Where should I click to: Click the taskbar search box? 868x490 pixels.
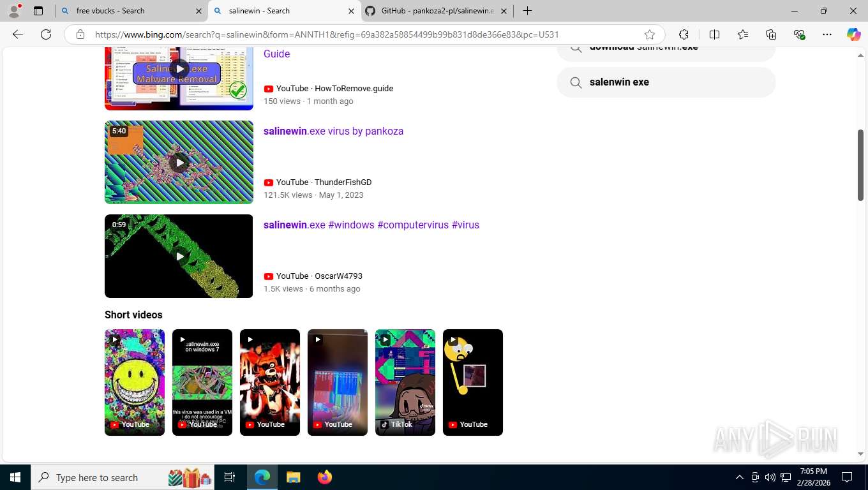(121, 477)
